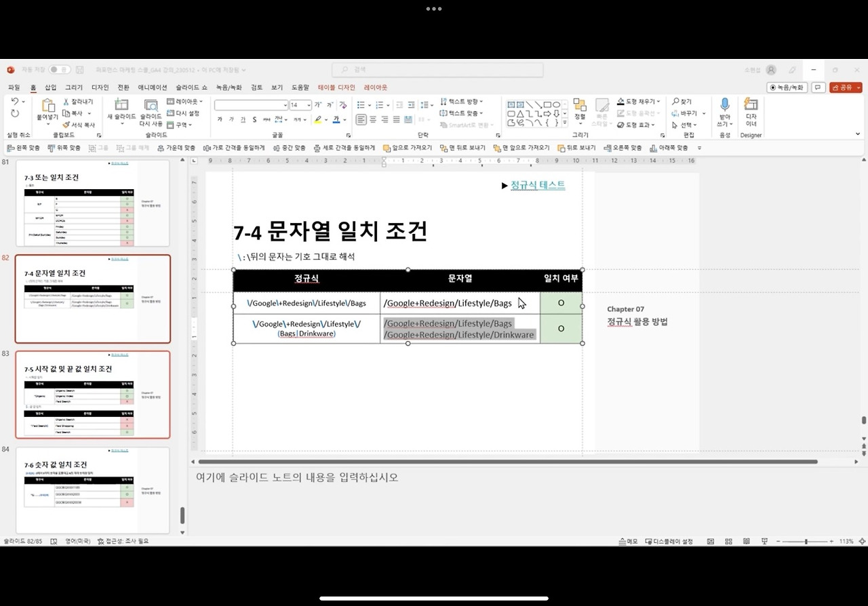Select slide 83 thumbnail in the panel

pyautogui.click(x=93, y=395)
